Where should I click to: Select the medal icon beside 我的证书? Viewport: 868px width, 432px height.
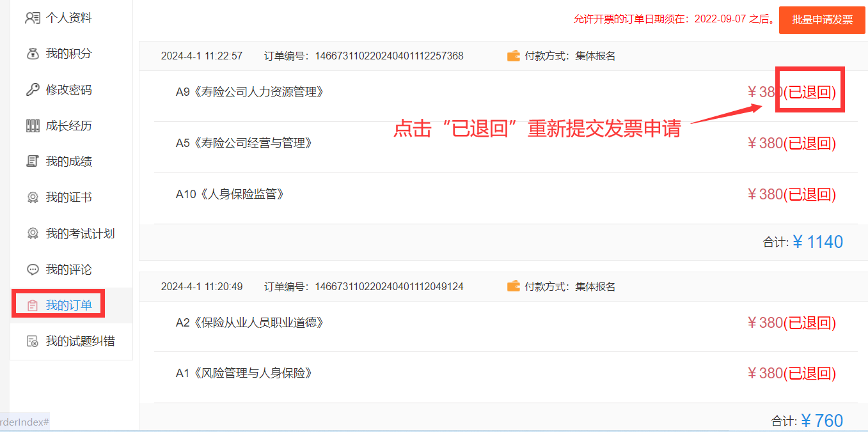(x=33, y=197)
